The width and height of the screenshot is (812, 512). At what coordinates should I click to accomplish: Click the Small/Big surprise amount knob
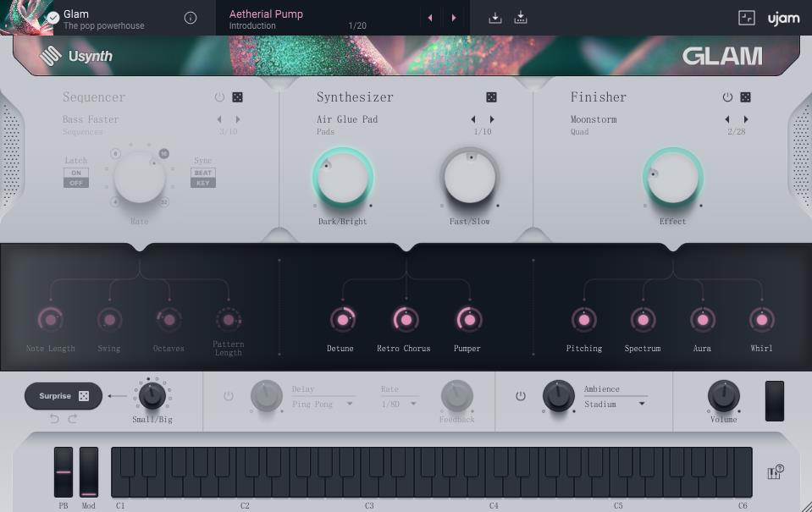152,396
